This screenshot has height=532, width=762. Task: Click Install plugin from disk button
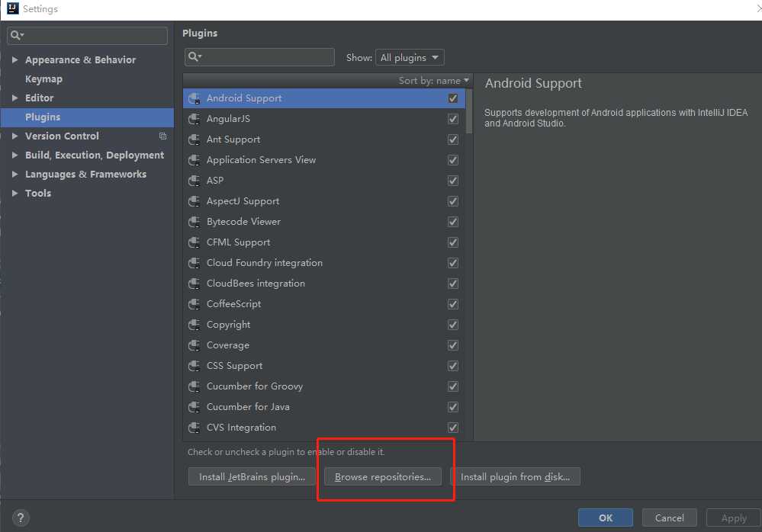coord(515,476)
